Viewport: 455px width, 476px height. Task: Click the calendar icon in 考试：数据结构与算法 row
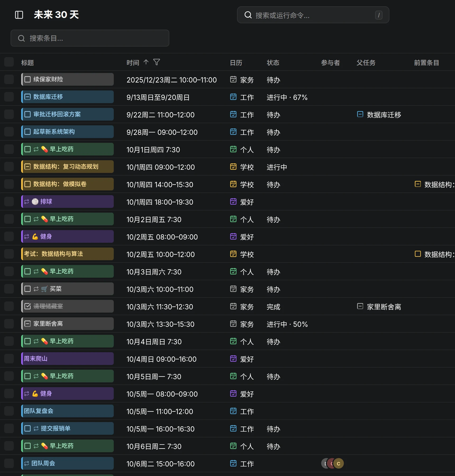coord(233,254)
